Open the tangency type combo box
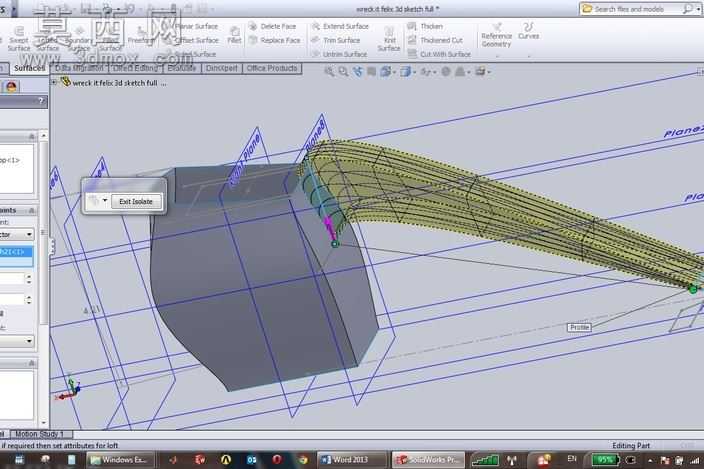The height and width of the screenshot is (469, 704). (x=17, y=234)
